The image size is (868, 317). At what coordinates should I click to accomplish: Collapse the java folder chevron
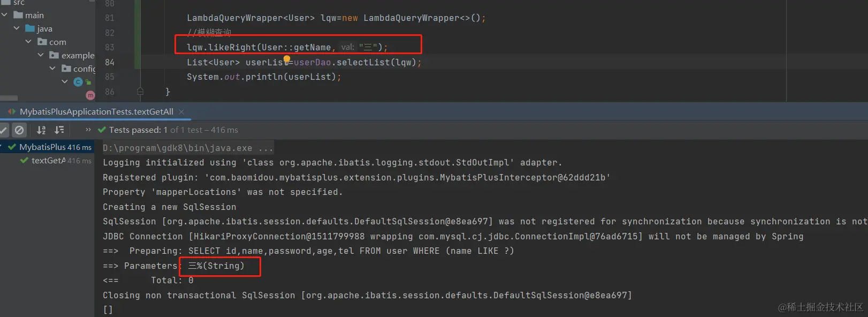(17, 28)
